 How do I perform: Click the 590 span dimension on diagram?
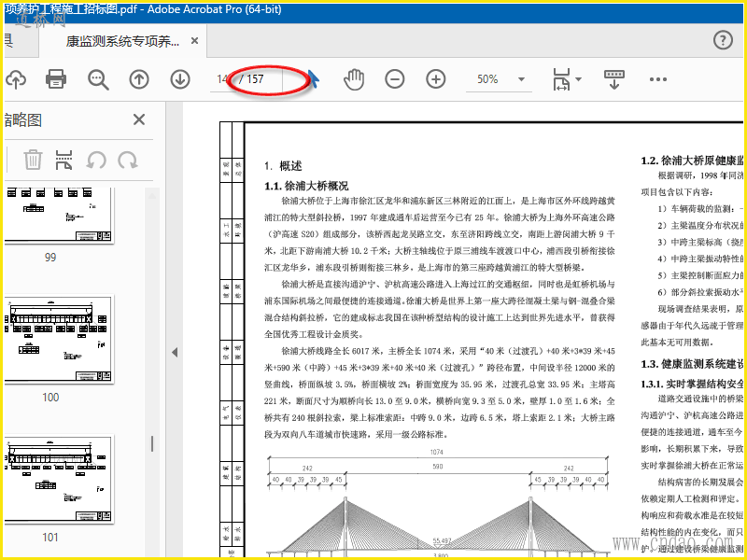click(x=438, y=467)
